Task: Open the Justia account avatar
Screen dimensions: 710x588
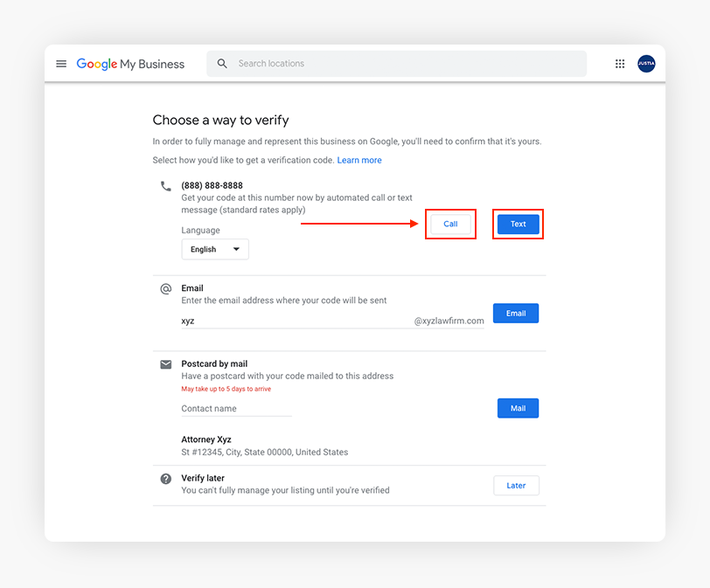Action: click(x=646, y=64)
